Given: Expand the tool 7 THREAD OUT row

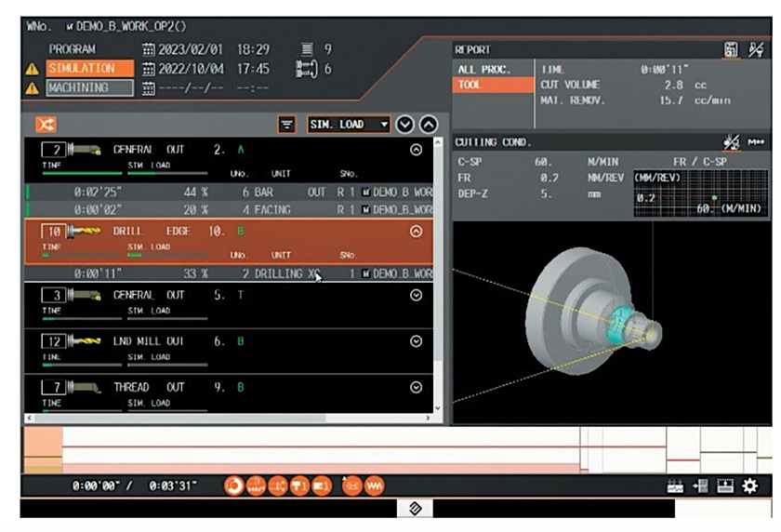Looking at the screenshot, I should [x=416, y=387].
